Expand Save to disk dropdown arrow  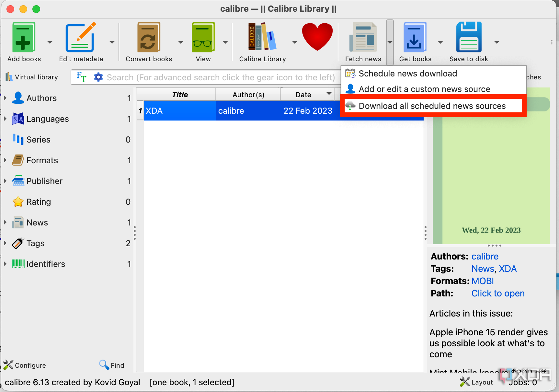click(497, 42)
